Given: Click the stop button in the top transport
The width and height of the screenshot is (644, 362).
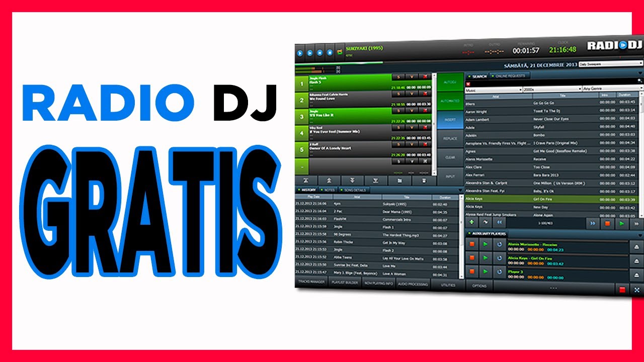Looking at the screenshot, I should pyautogui.click(x=330, y=52).
